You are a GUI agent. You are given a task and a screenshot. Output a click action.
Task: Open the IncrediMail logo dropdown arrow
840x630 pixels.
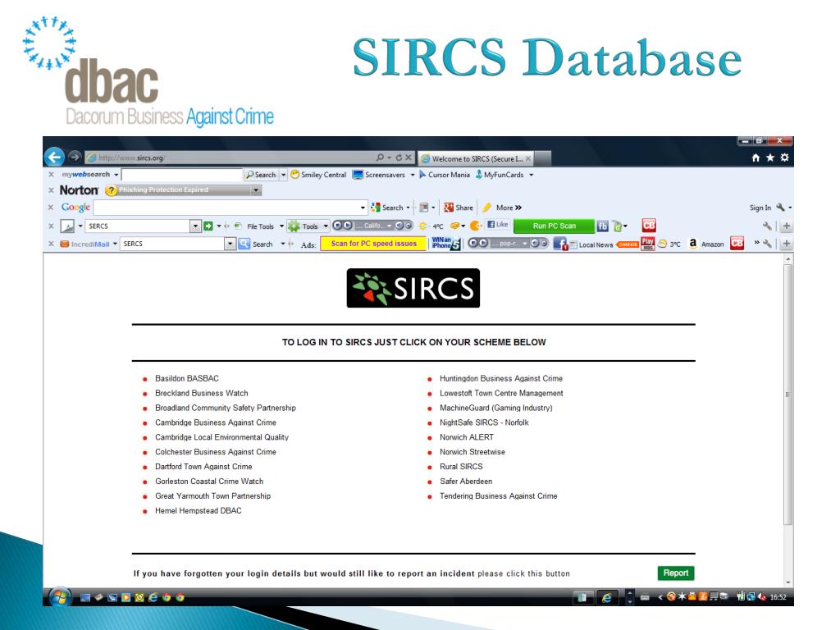tap(115, 244)
